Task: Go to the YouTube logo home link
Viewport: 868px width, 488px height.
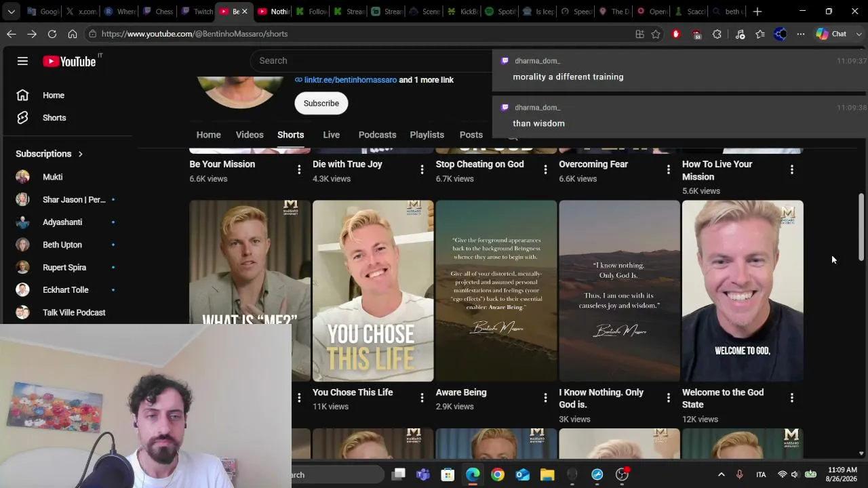Action: (69, 61)
